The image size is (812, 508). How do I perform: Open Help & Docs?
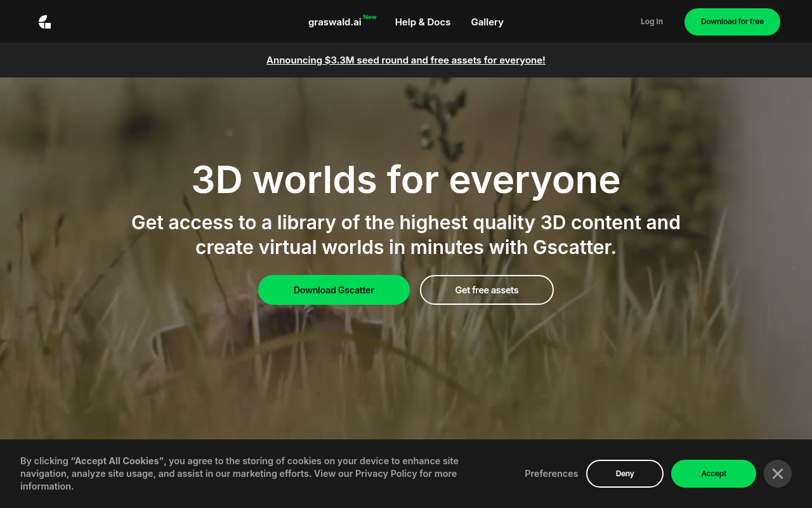[x=422, y=22]
